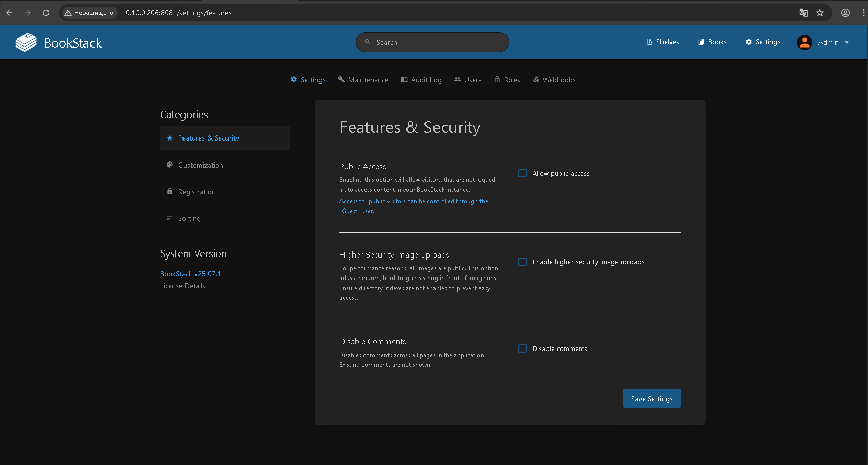The image size is (868, 465).
Task: Reload the page with refresh icon
Action: coord(46,13)
